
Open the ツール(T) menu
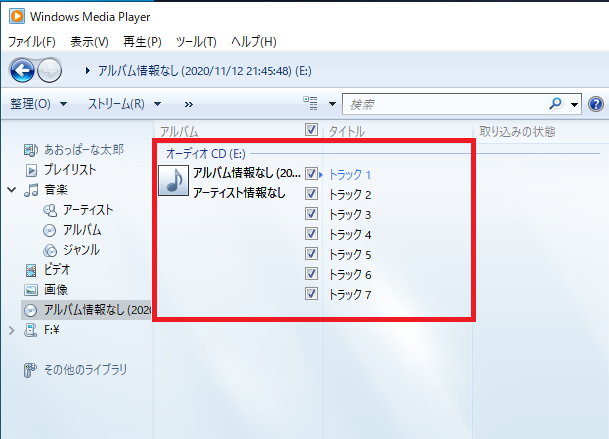(196, 42)
